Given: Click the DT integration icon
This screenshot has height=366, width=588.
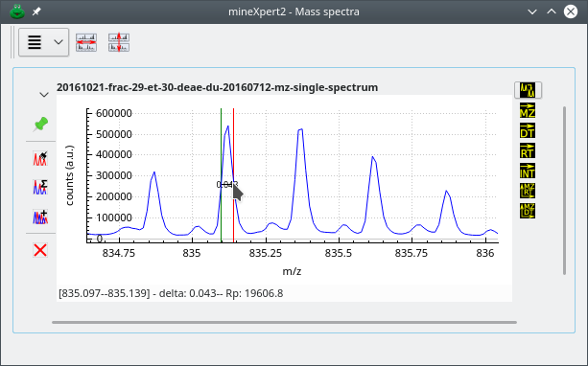Looking at the screenshot, I should coord(528,130).
